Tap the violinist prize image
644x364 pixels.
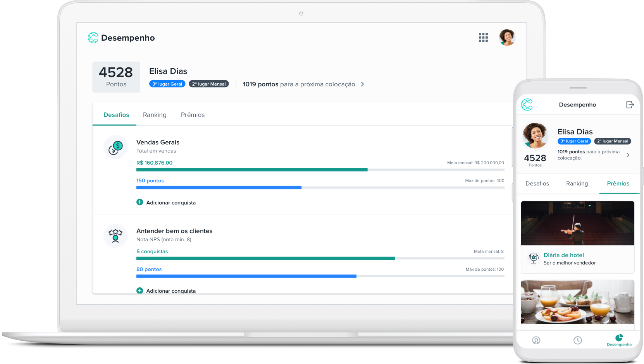tap(578, 223)
